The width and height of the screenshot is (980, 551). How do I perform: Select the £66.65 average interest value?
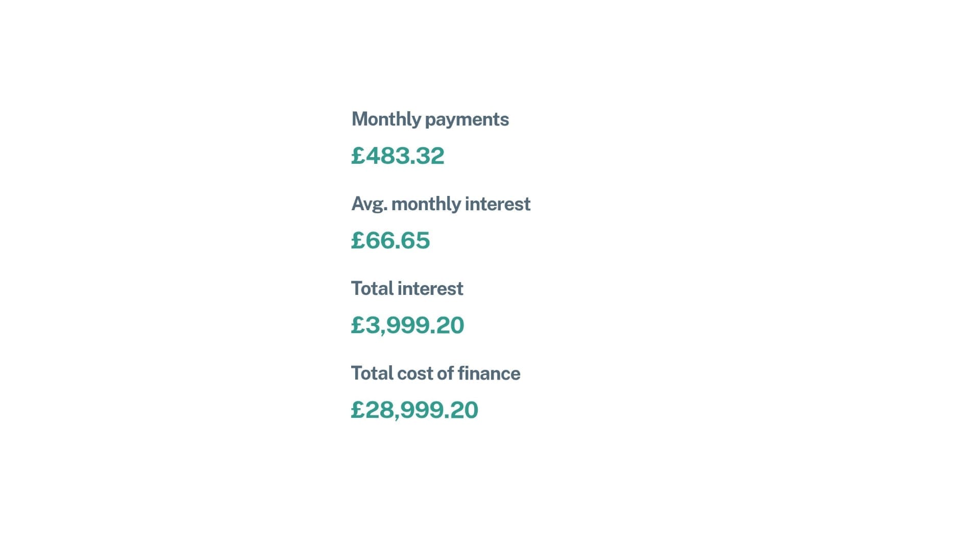pos(390,240)
